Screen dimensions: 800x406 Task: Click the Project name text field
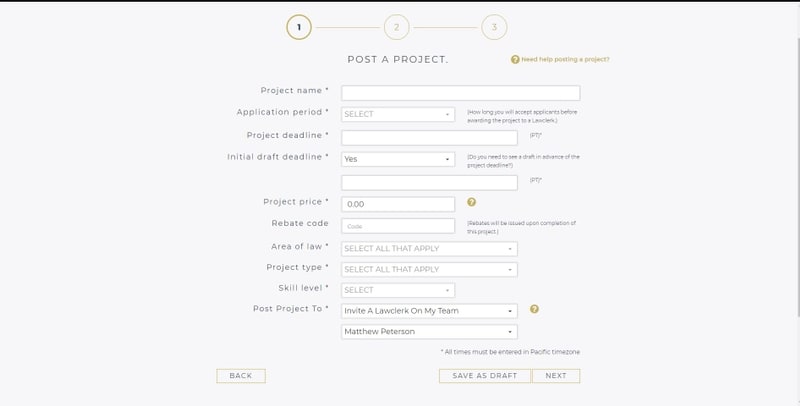tap(461, 93)
